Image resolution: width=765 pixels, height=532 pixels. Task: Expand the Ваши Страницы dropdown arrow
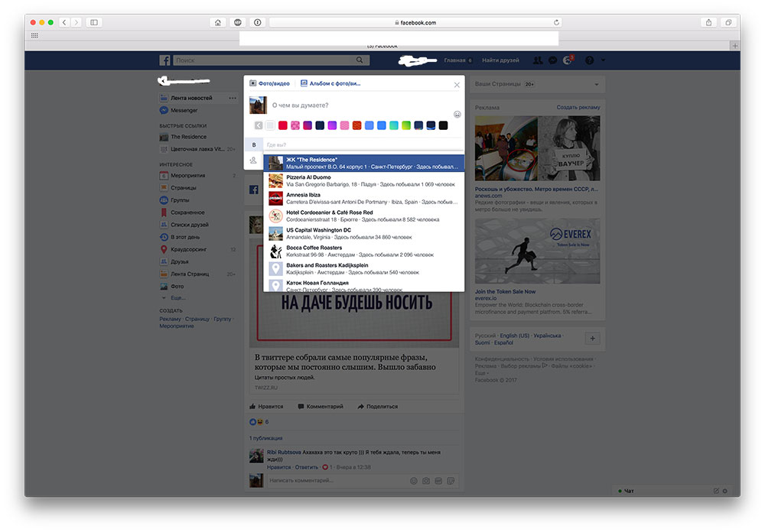[596, 84]
